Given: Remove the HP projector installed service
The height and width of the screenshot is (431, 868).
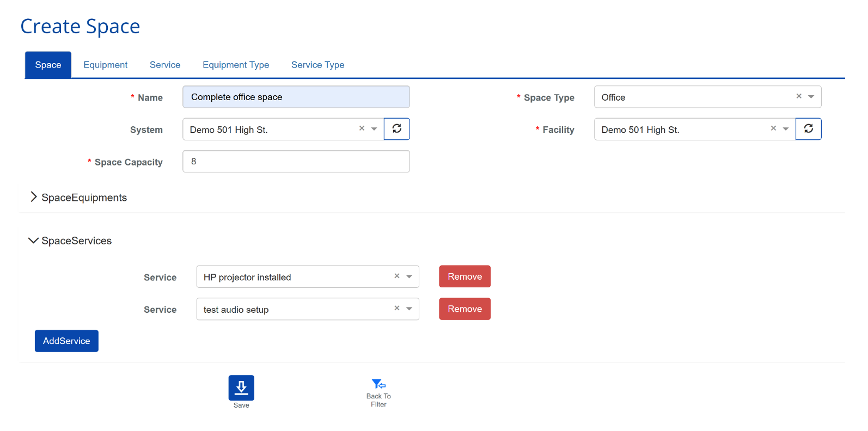Looking at the screenshot, I should click(464, 276).
